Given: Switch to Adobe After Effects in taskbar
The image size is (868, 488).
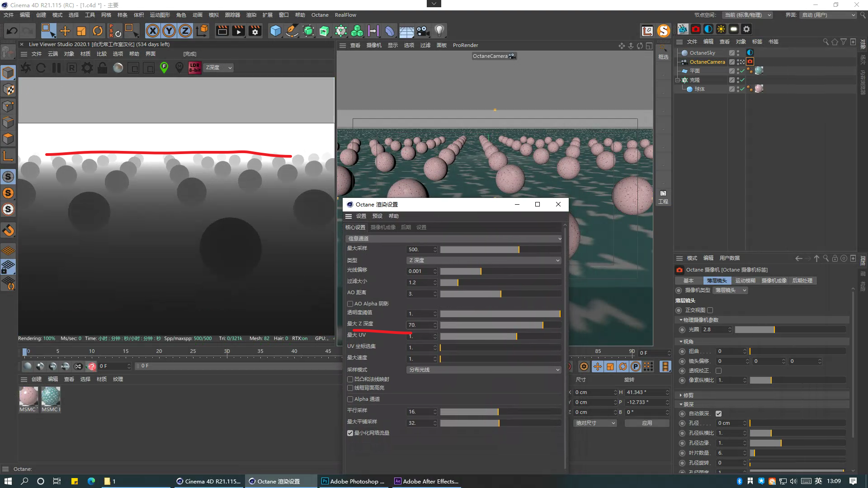Looking at the screenshot, I should click(x=427, y=481).
